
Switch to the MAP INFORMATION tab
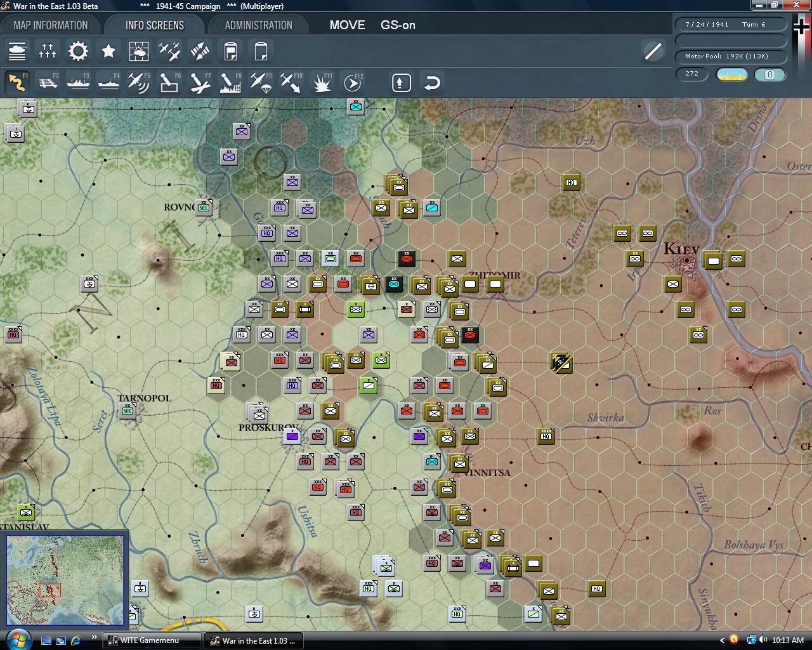(x=51, y=25)
